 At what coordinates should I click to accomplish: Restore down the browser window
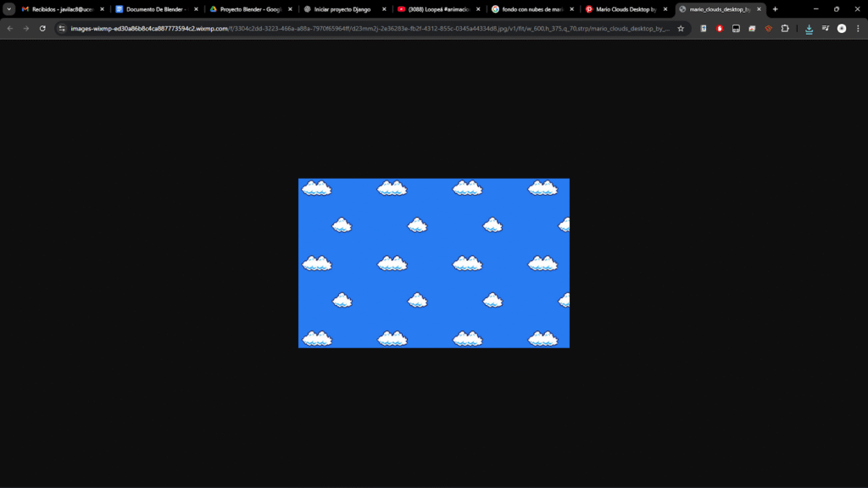837,8
